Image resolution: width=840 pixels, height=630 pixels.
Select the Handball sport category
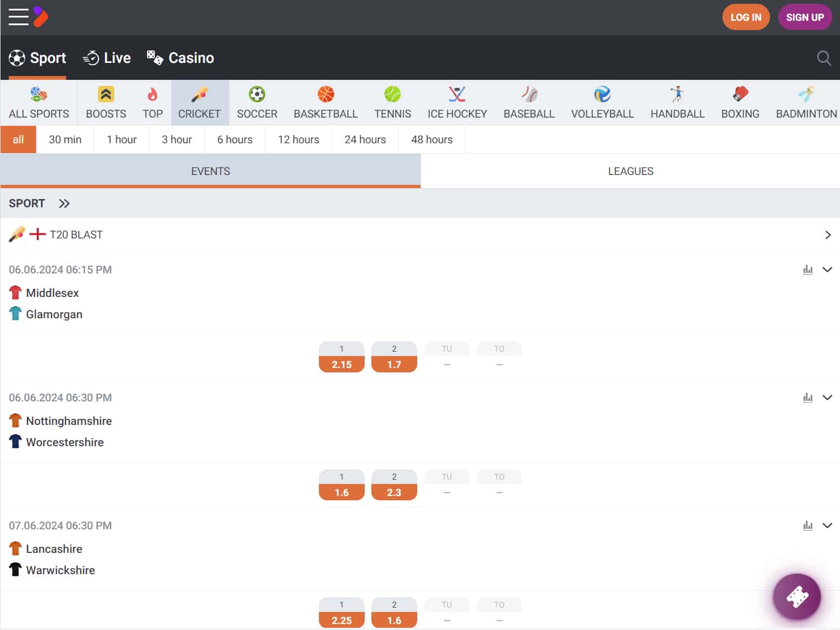pyautogui.click(x=678, y=103)
